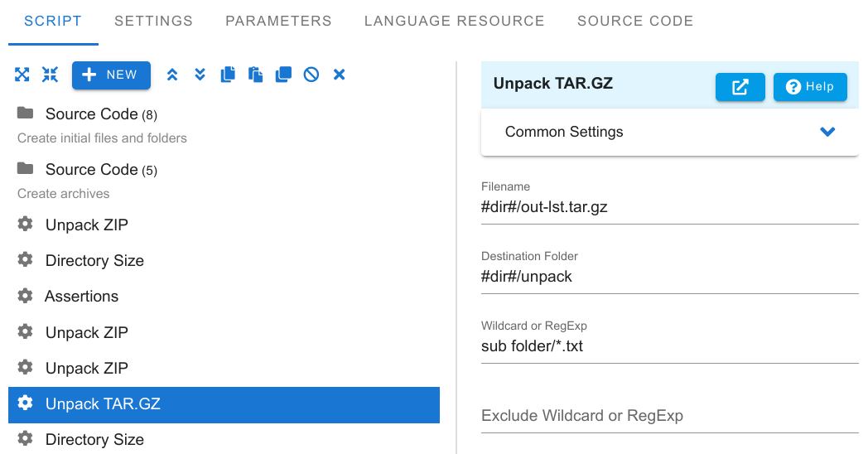
Task: Click the paste icon in toolbar
Action: 255,75
